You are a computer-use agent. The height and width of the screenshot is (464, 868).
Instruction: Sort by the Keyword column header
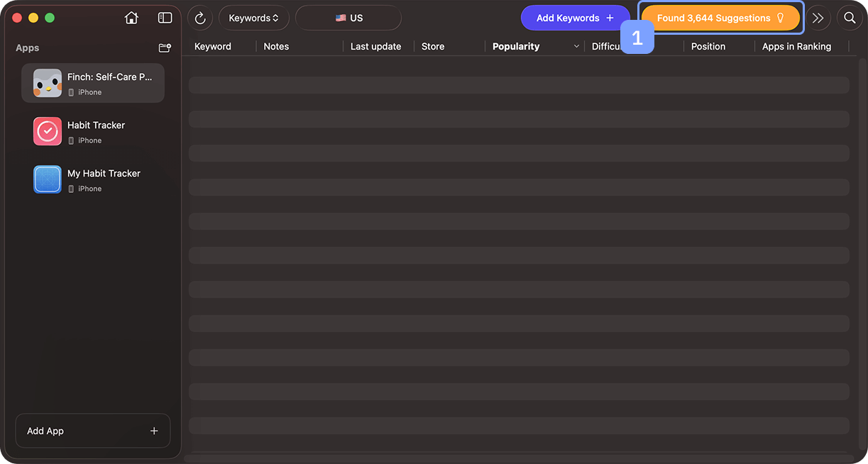click(x=213, y=46)
